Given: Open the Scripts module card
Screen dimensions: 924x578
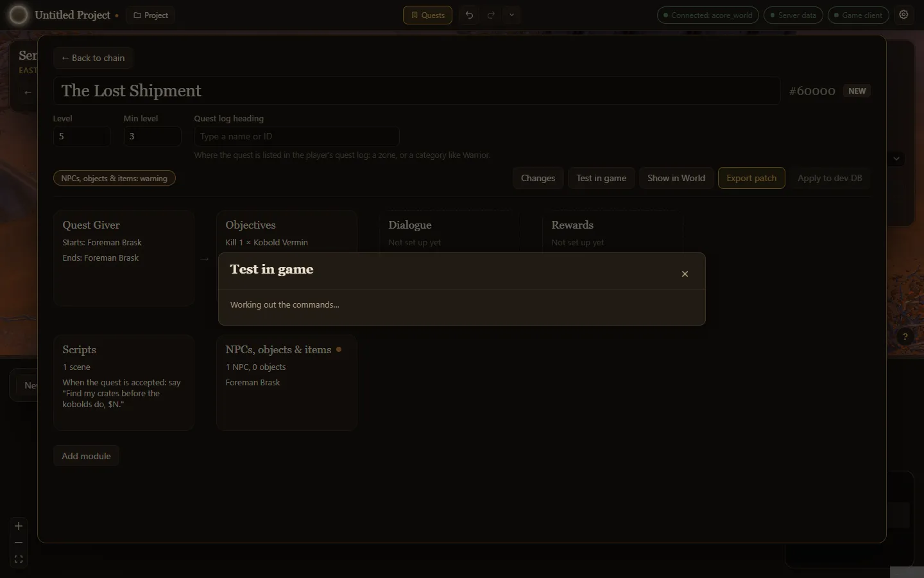Looking at the screenshot, I should (124, 383).
